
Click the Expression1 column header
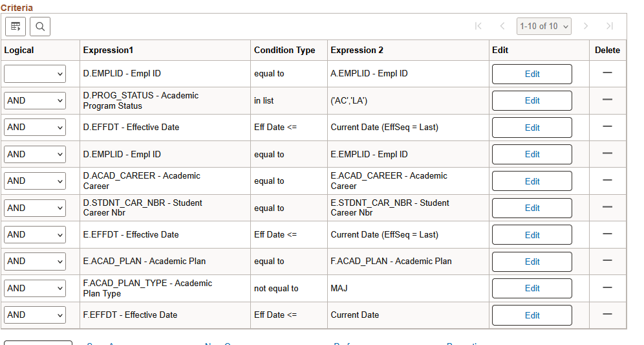tap(108, 50)
